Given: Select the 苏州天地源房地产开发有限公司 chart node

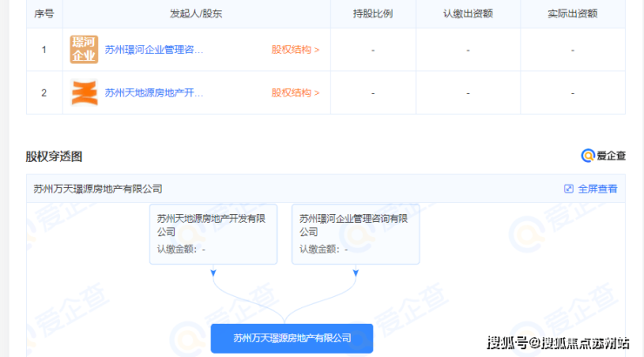Looking at the screenshot, I should [213, 233].
